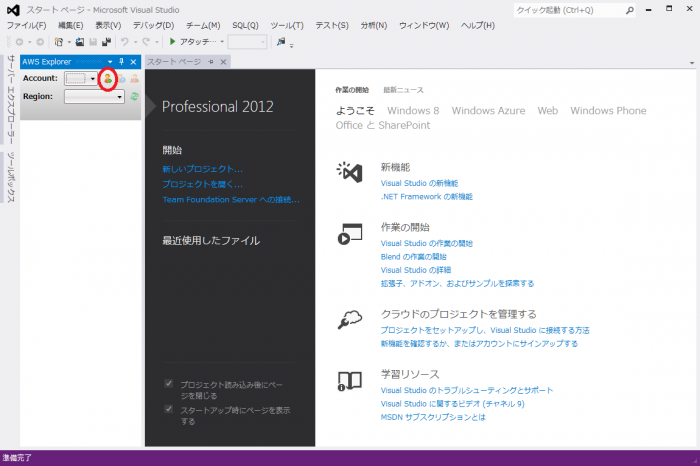Click the Undo toolbar icon
The height and width of the screenshot is (466, 700).
(x=125, y=42)
